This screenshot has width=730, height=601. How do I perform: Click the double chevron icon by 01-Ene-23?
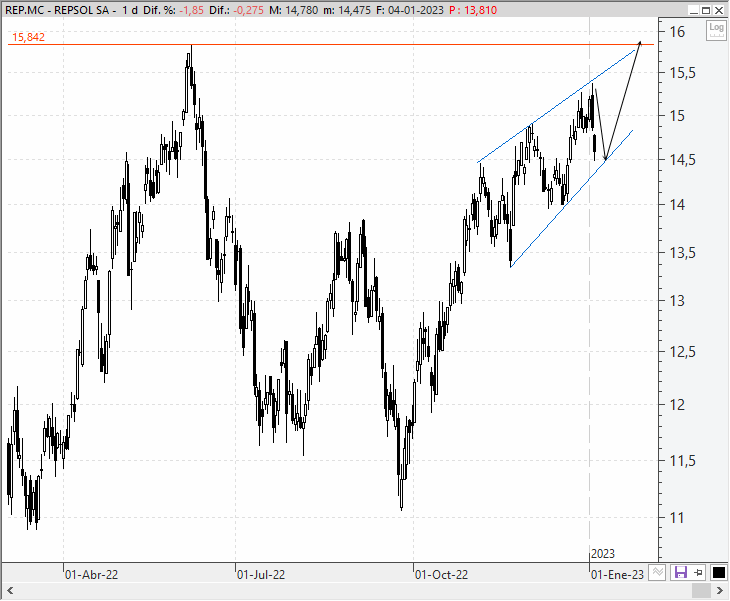[x=657, y=573]
